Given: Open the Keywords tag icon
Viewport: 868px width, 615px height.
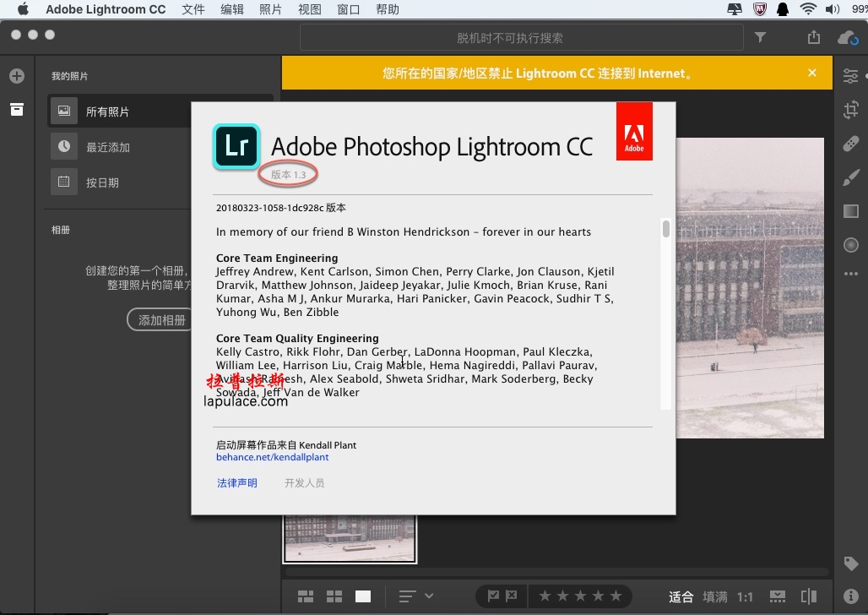Looking at the screenshot, I should [x=851, y=563].
